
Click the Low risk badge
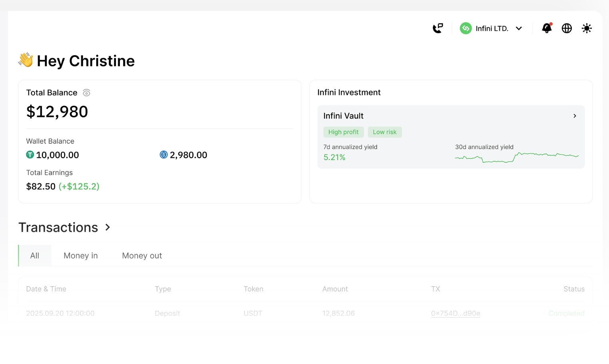pos(384,132)
